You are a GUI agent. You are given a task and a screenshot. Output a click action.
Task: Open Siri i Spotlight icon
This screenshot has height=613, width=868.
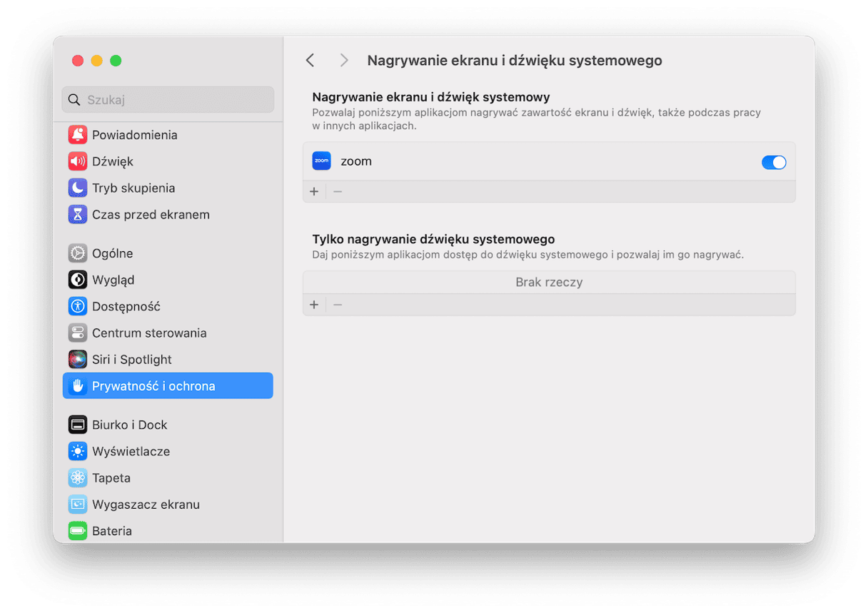pyautogui.click(x=78, y=359)
